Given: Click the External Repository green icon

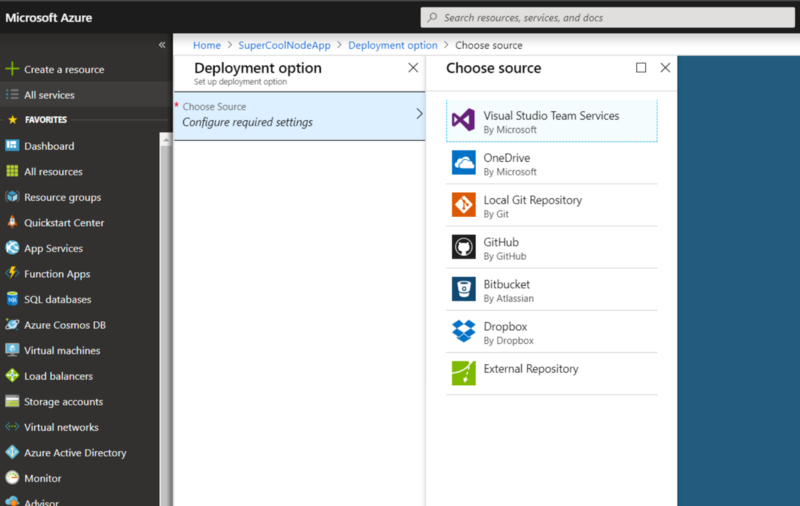Looking at the screenshot, I should [x=463, y=373].
